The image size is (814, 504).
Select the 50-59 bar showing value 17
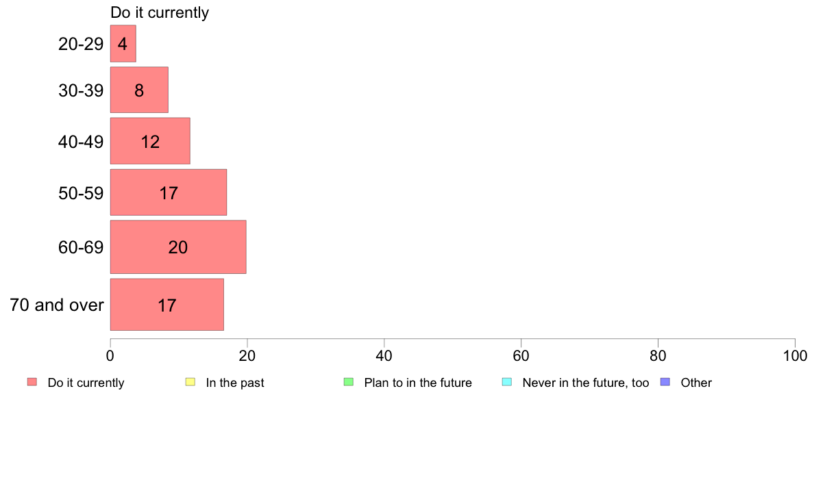click(168, 192)
